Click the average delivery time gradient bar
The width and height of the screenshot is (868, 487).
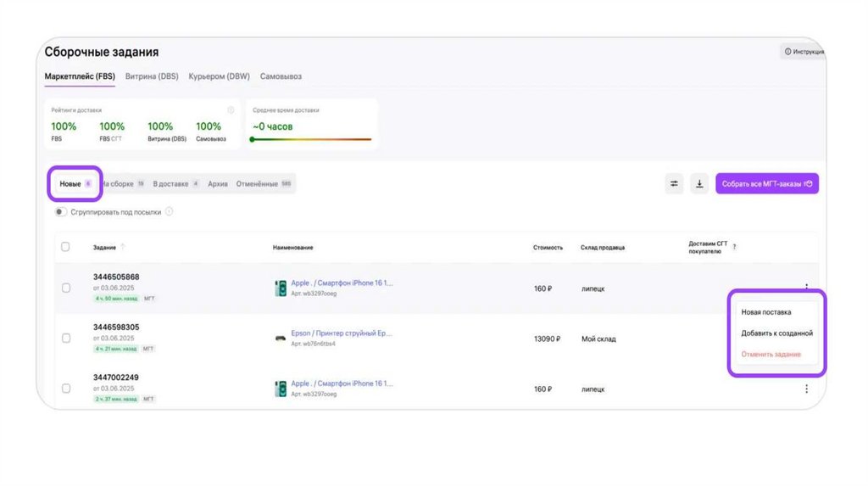[311, 139]
